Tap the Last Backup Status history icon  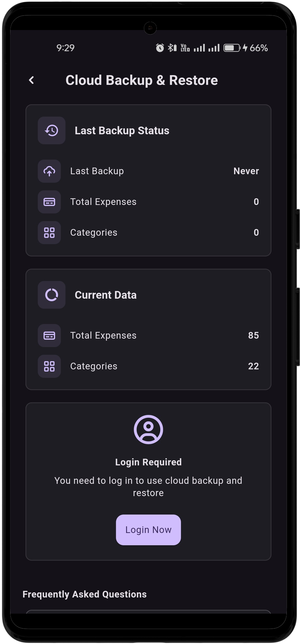click(52, 130)
